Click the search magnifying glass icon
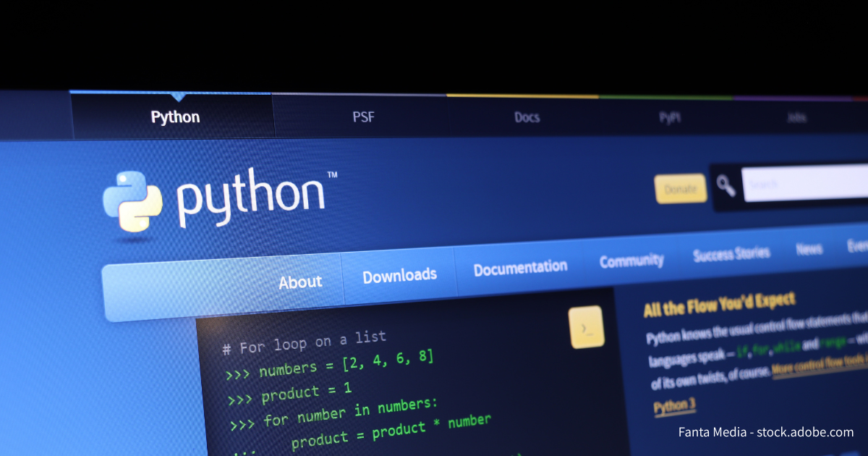868x456 pixels. 726,187
